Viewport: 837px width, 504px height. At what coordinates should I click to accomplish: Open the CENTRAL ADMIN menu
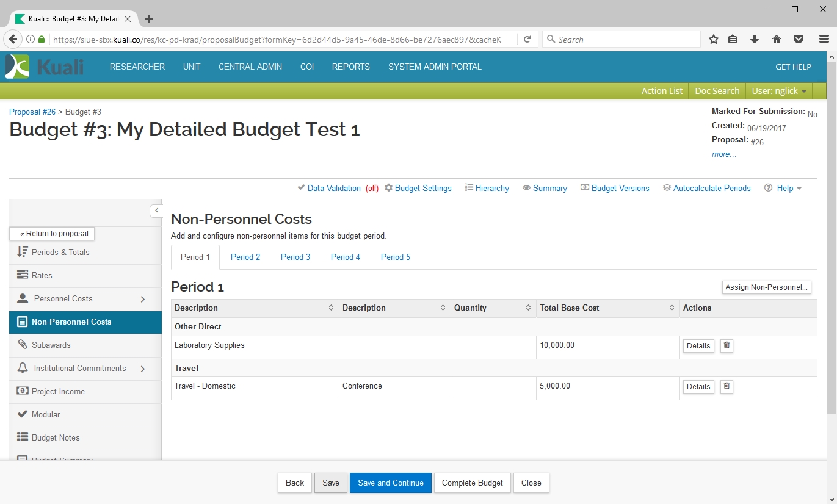pyautogui.click(x=250, y=67)
